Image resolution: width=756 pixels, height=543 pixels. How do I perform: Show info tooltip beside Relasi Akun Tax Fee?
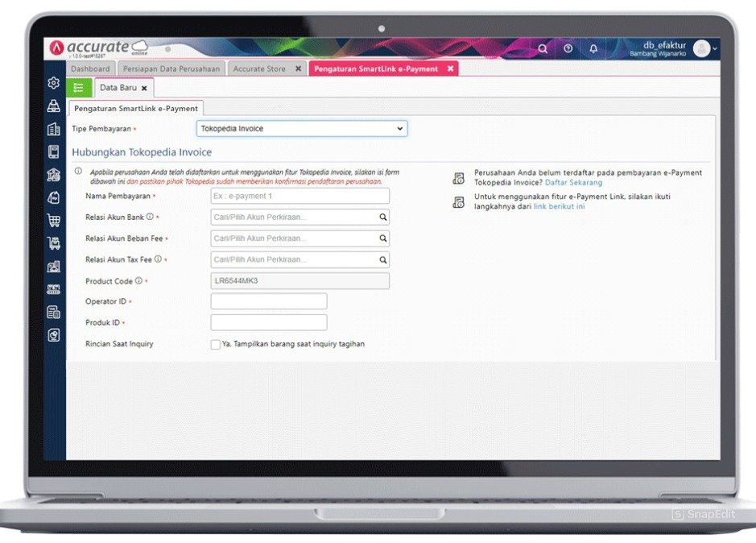(158, 259)
